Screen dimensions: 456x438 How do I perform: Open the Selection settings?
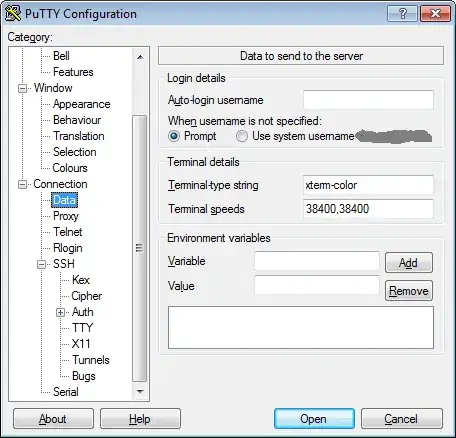(x=75, y=152)
